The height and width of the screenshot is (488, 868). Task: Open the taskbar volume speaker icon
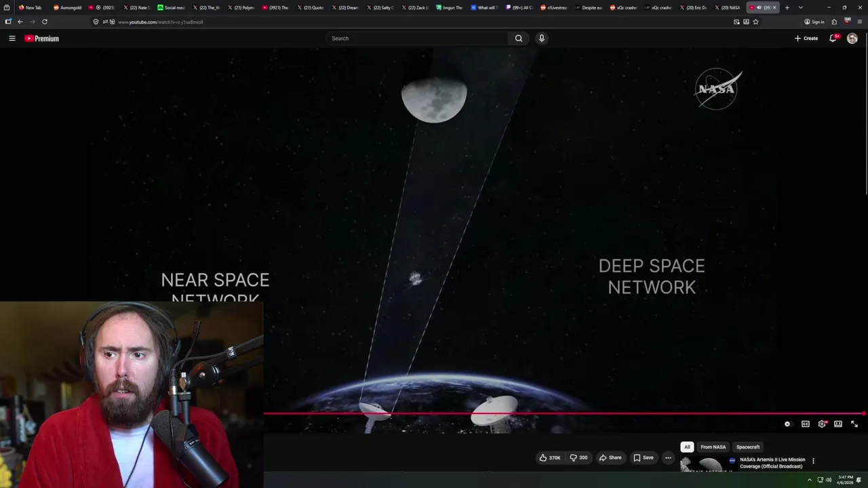829,480
